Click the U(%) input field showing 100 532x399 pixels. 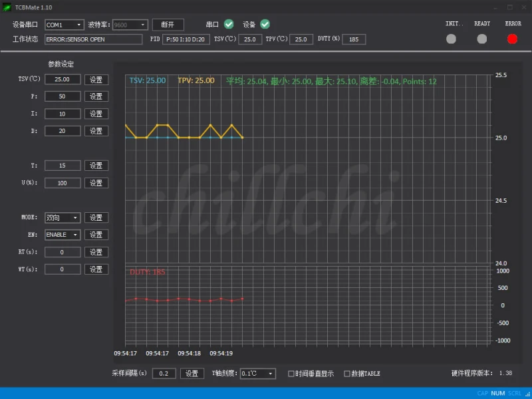click(63, 183)
